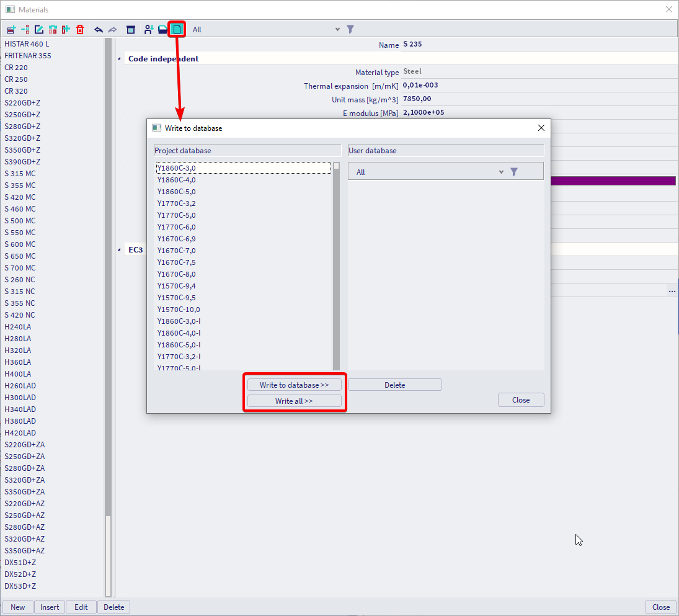This screenshot has height=616, width=679.
Task: Click the filter funnel icon in main toolbar
Action: 350,29
